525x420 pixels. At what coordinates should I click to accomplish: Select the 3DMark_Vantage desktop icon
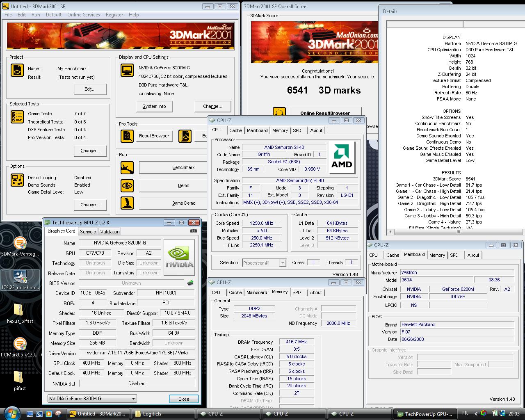point(20,247)
